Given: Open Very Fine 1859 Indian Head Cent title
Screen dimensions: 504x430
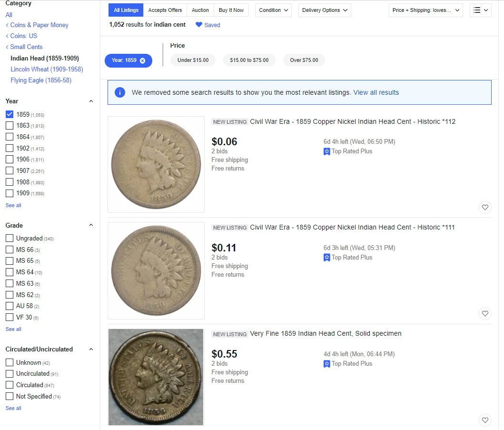Looking at the screenshot, I should pyautogui.click(x=326, y=333).
